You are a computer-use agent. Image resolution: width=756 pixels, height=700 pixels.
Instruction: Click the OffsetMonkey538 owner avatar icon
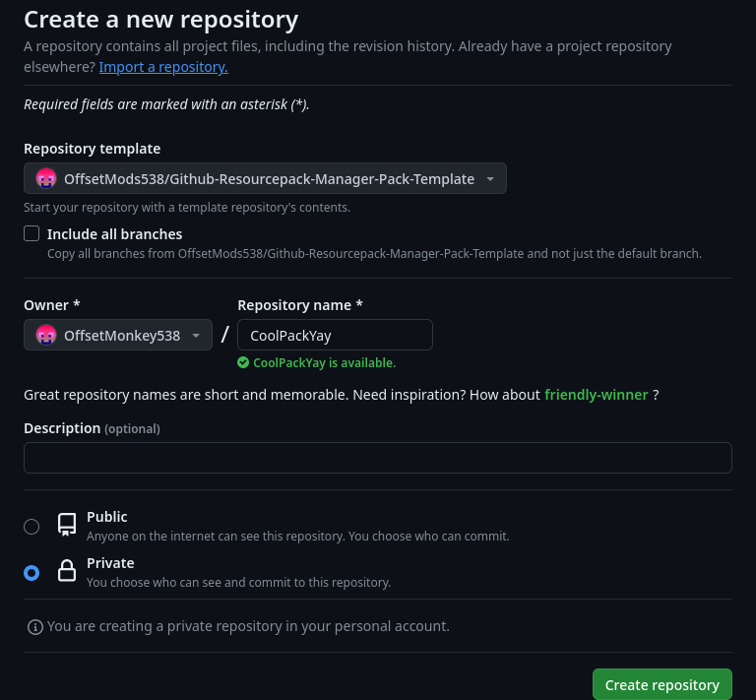tap(46, 335)
